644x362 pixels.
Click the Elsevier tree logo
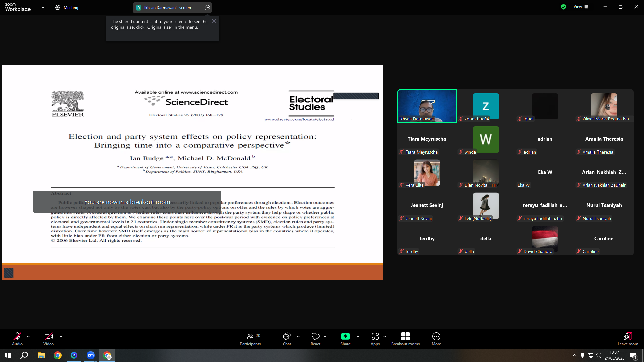tap(67, 104)
